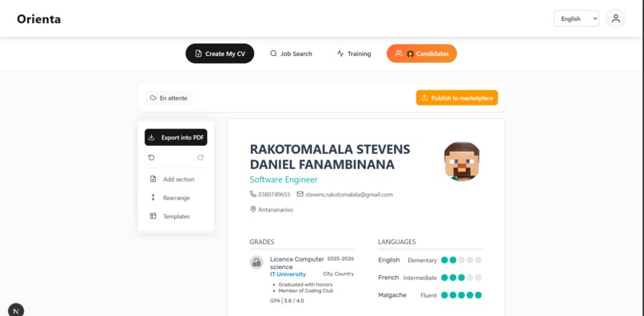
Task: Click the Malgache language level dots
Action: coord(461,295)
